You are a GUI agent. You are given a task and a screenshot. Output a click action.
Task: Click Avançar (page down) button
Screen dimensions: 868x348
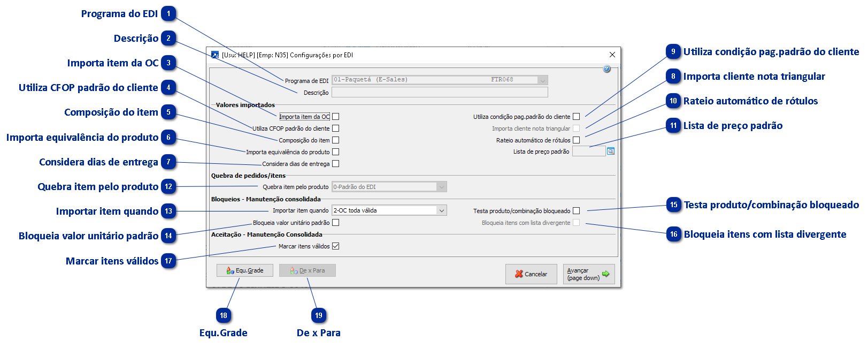[589, 274]
